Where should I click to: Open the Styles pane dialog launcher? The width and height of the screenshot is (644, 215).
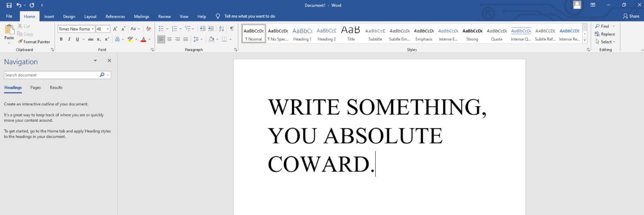(588, 50)
